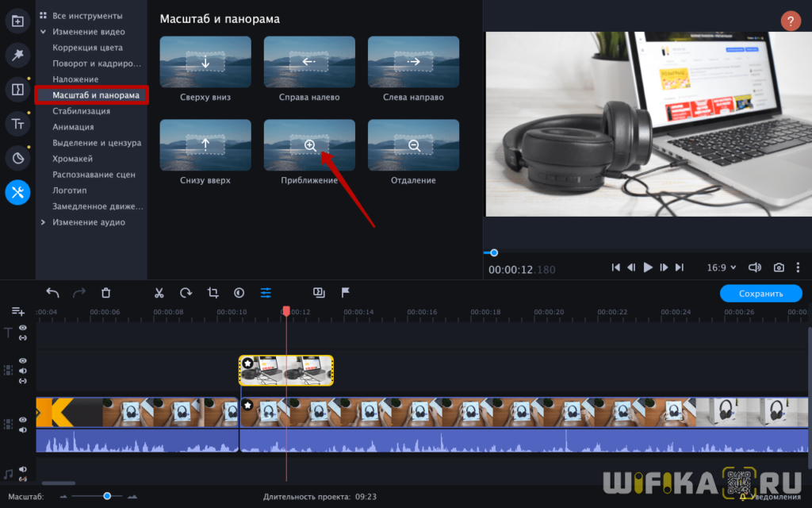Hide the titles track with eye icon
Screen dimensions: 812x508
point(23,328)
